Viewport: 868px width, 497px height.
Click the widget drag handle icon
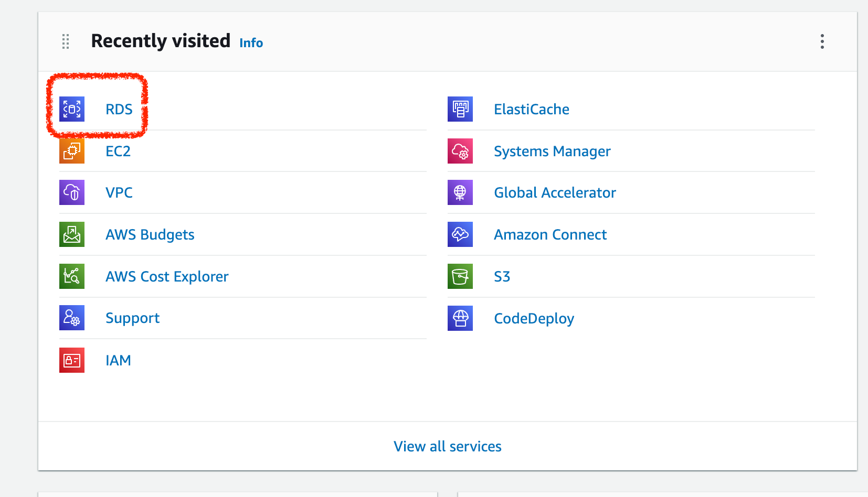tap(66, 41)
